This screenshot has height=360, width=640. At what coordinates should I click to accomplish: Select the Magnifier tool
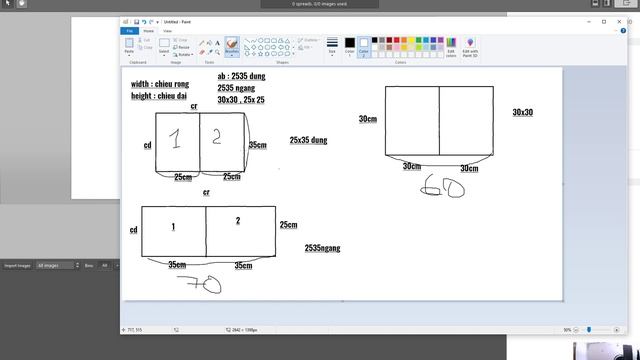pyautogui.click(x=217, y=52)
